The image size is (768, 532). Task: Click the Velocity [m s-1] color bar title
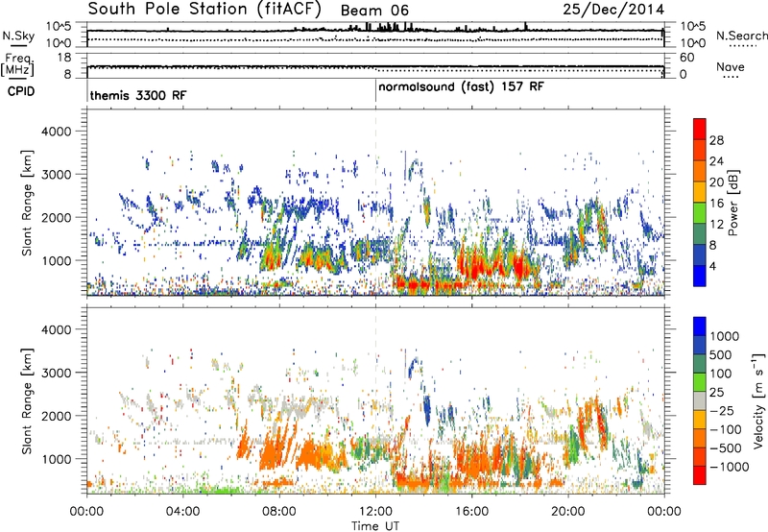click(x=758, y=400)
